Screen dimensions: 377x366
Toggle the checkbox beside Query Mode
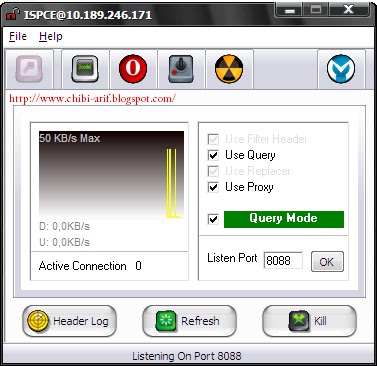point(213,219)
